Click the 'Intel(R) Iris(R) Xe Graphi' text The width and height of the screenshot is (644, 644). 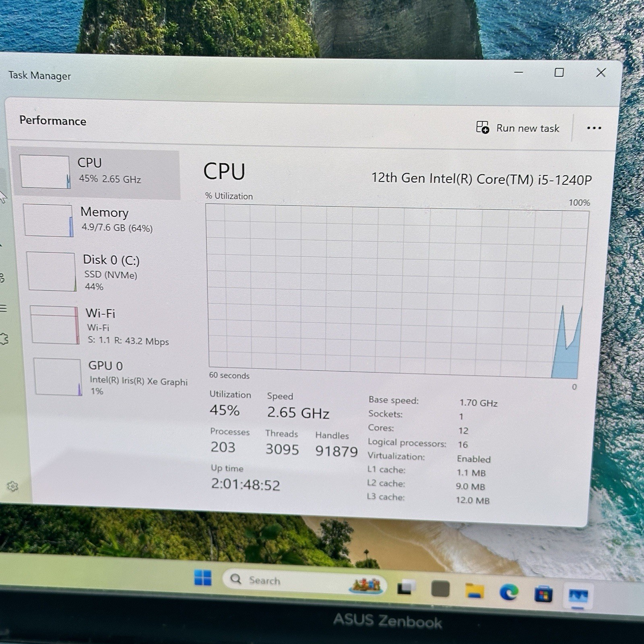click(x=138, y=381)
